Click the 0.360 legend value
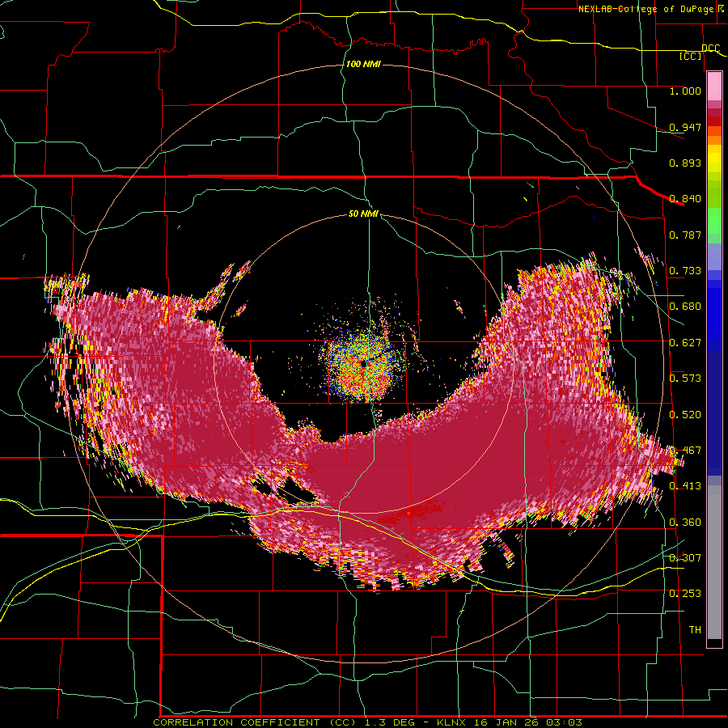 click(x=685, y=523)
